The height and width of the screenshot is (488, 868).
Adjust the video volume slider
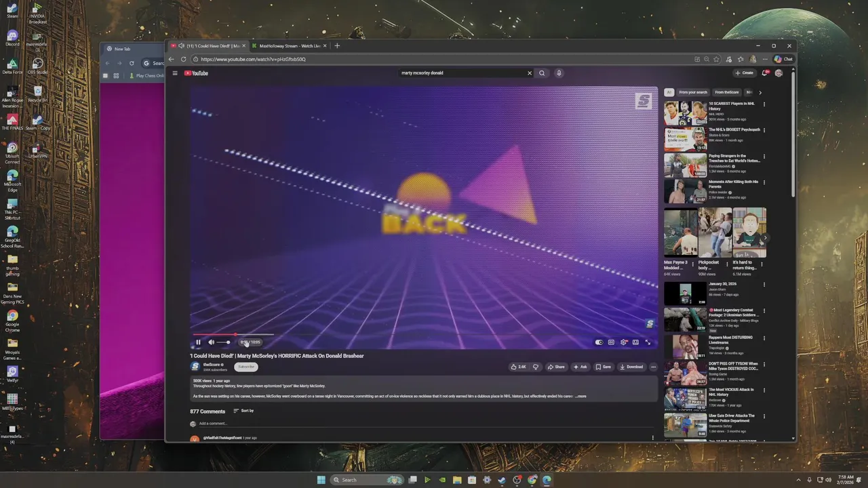[x=223, y=342]
